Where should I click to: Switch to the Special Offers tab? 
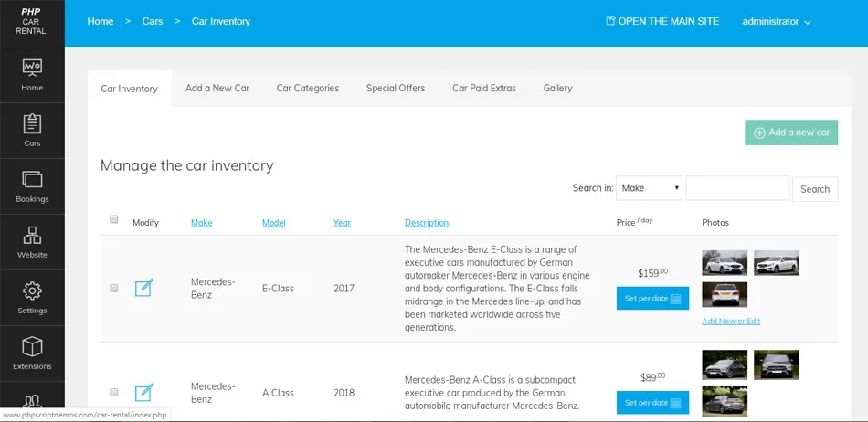click(x=396, y=88)
